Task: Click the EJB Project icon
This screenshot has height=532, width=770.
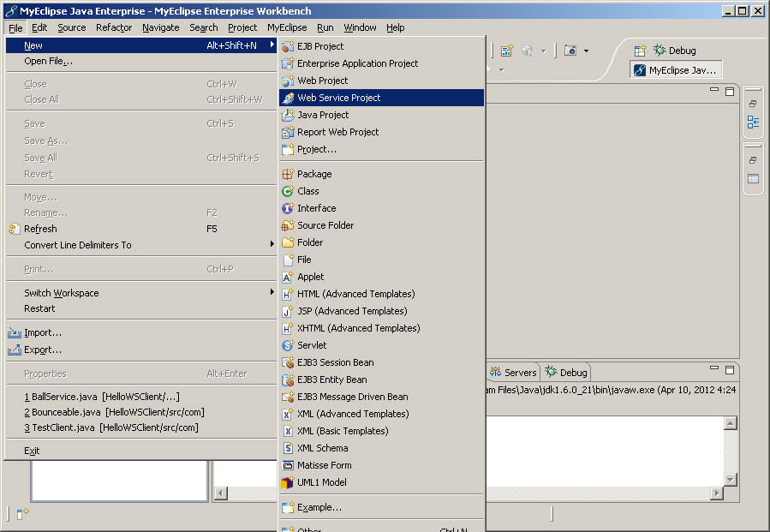Action: point(288,46)
